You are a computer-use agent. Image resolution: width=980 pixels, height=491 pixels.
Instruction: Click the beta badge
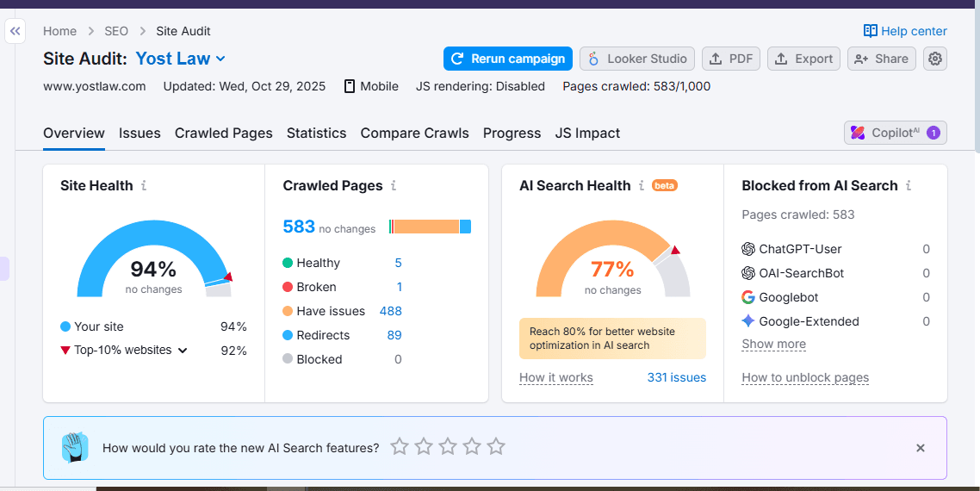pos(664,186)
